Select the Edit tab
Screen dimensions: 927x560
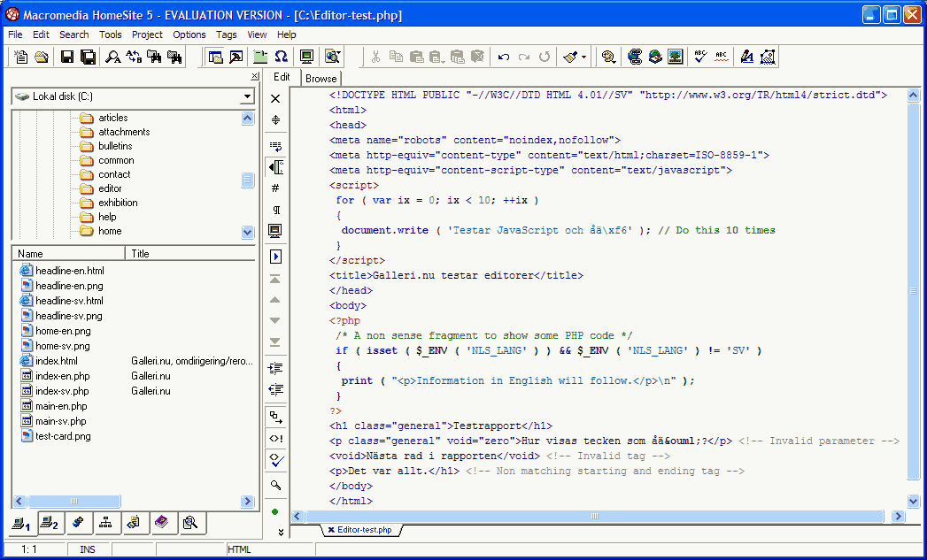pyautogui.click(x=282, y=77)
